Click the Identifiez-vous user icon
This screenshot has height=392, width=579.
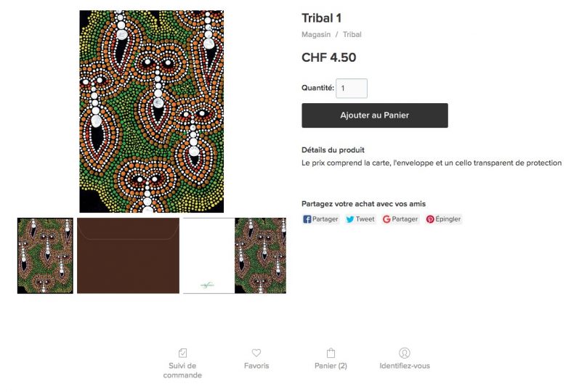click(x=405, y=354)
